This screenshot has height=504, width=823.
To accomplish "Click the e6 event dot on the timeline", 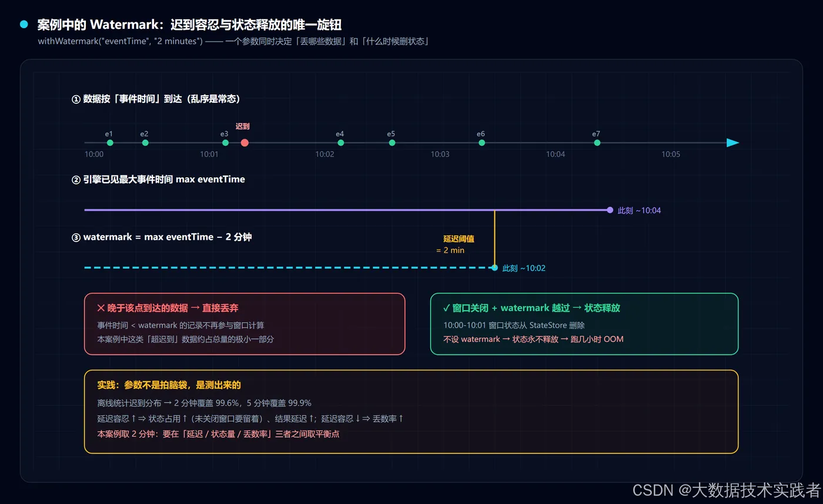I will pyautogui.click(x=481, y=143).
